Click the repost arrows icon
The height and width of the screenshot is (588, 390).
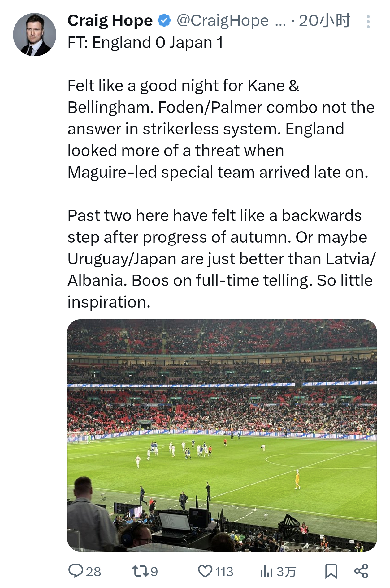coord(140,571)
